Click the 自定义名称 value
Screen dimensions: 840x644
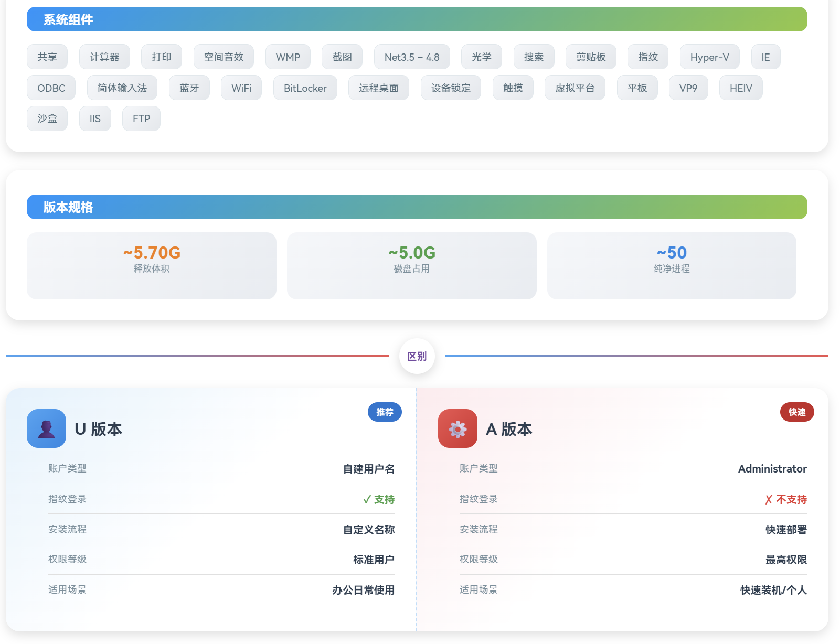(x=369, y=530)
